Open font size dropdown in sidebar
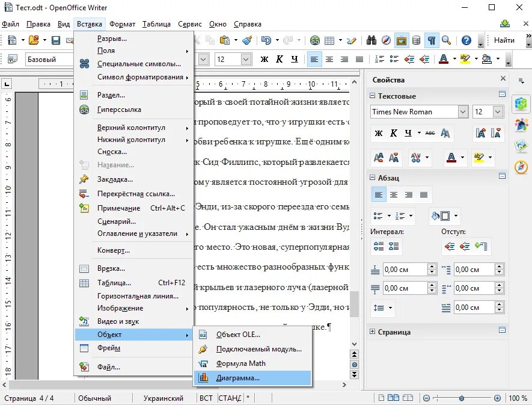The height and width of the screenshot is (405, 532). click(498, 111)
